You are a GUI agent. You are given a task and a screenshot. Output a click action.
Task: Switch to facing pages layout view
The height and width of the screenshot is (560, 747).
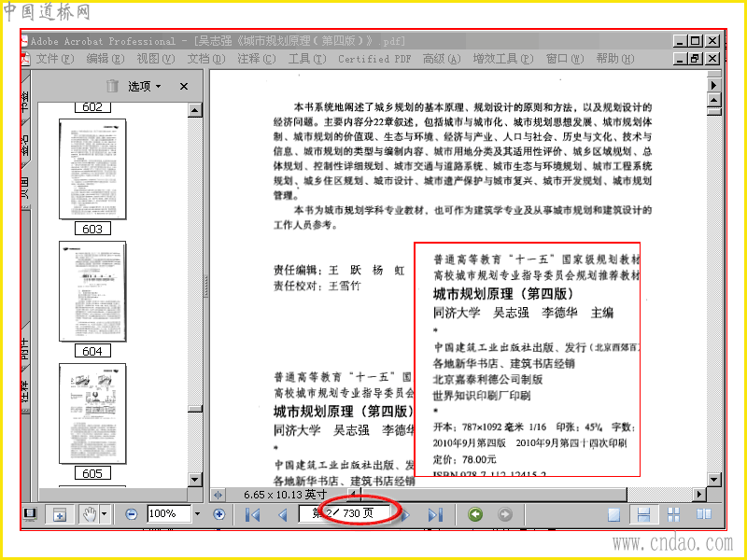pyautogui.click(x=704, y=514)
